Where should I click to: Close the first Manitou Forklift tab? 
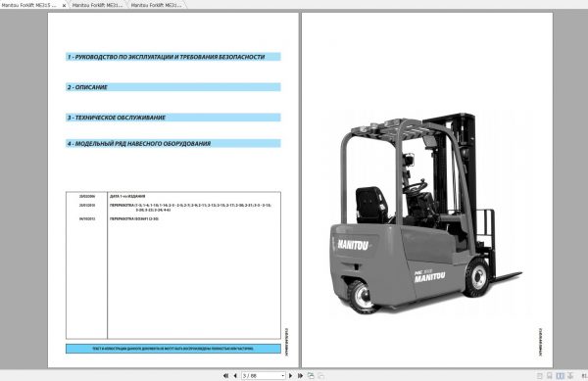pos(64,6)
